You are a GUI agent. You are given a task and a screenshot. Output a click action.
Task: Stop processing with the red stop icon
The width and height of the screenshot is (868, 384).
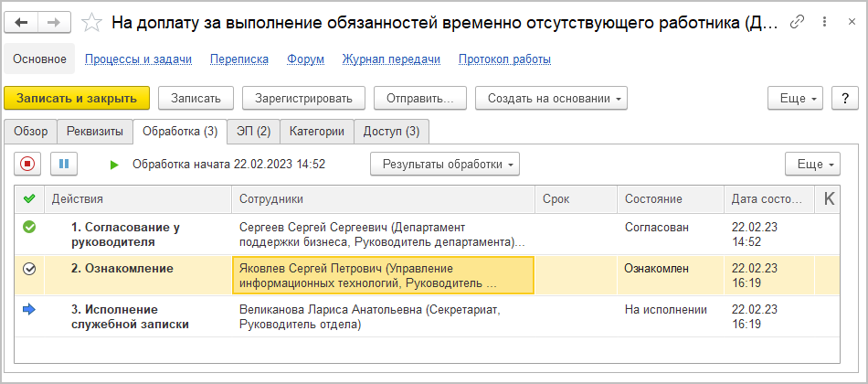(27, 165)
